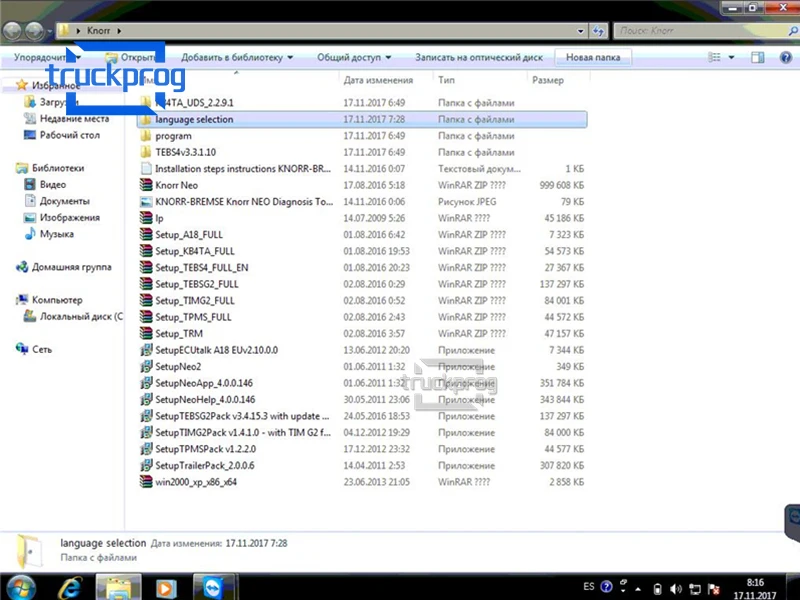Open the program folder icon
This screenshot has height=600, width=800.
tap(146, 136)
